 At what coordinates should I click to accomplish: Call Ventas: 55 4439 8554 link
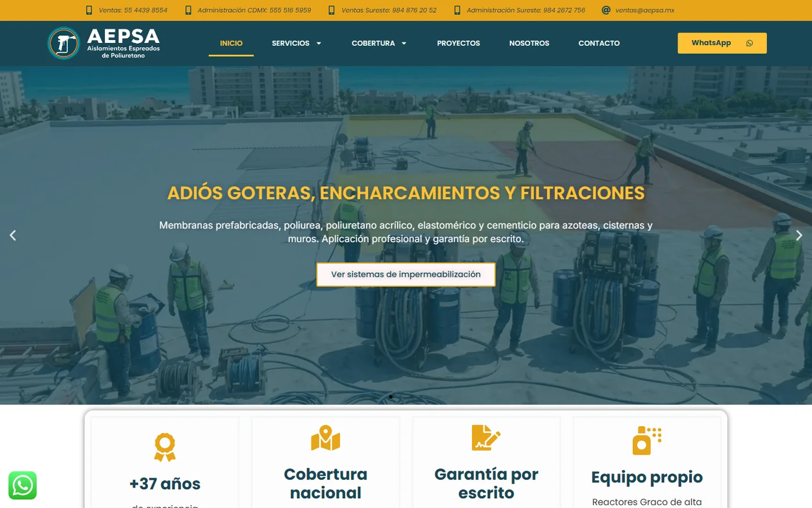coord(133,10)
